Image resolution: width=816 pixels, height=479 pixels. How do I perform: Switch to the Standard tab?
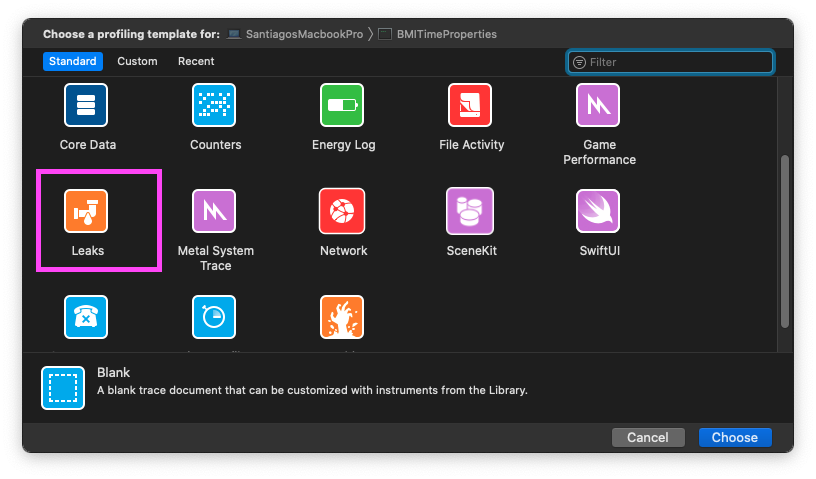click(x=72, y=61)
